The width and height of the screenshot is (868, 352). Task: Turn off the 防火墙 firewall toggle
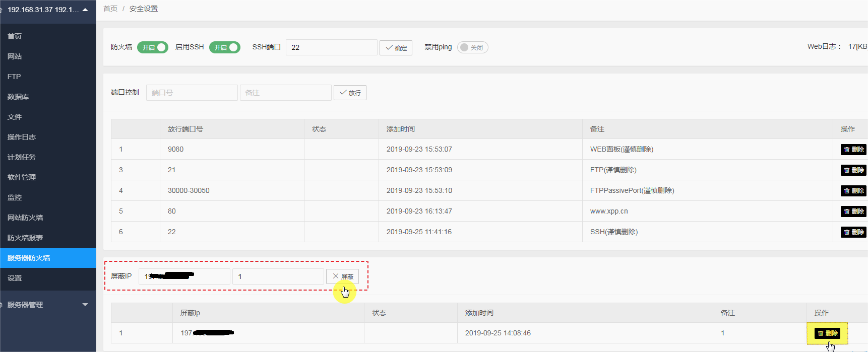[153, 47]
